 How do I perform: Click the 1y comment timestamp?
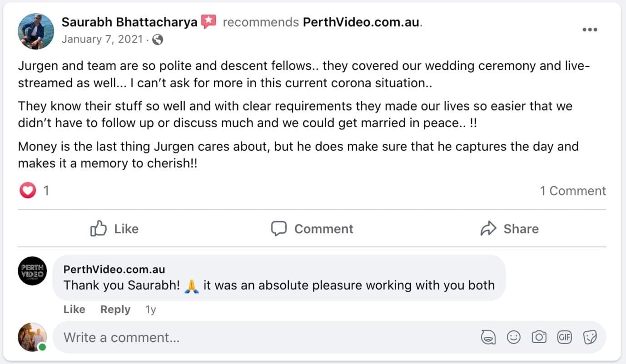(150, 310)
